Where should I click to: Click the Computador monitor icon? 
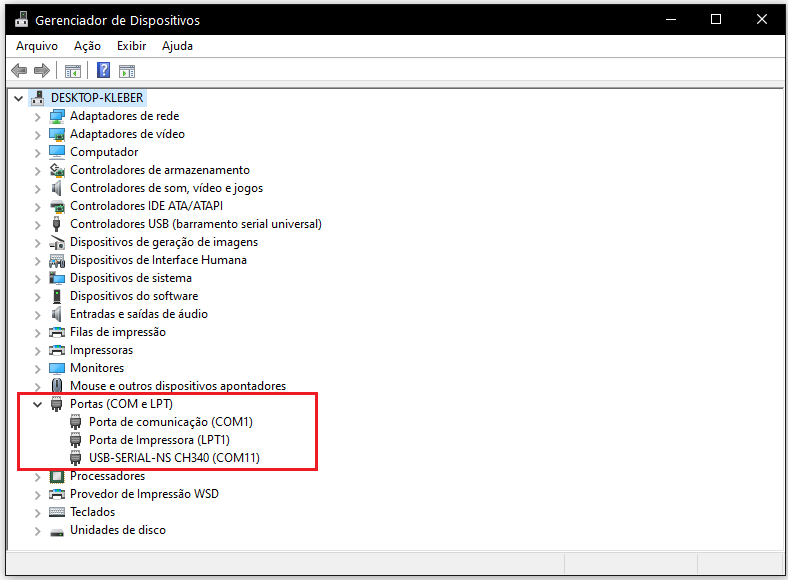click(57, 152)
